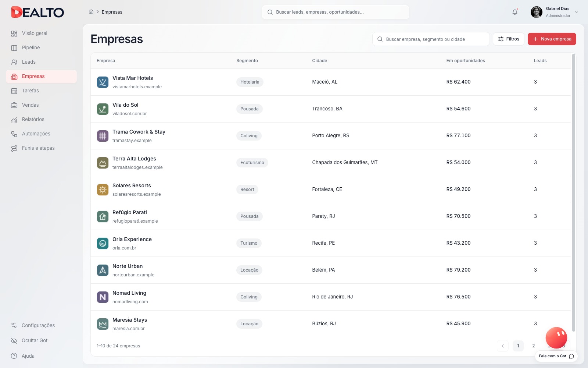The height and width of the screenshot is (368, 588).
Task: Open Terra Alta Lodges logo icon
Action: pyautogui.click(x=103, y=163)
